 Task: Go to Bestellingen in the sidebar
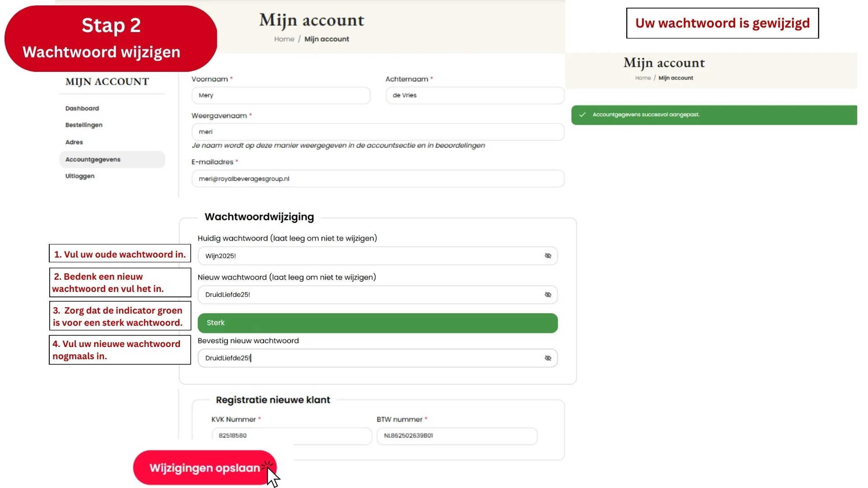pos(84,125)
